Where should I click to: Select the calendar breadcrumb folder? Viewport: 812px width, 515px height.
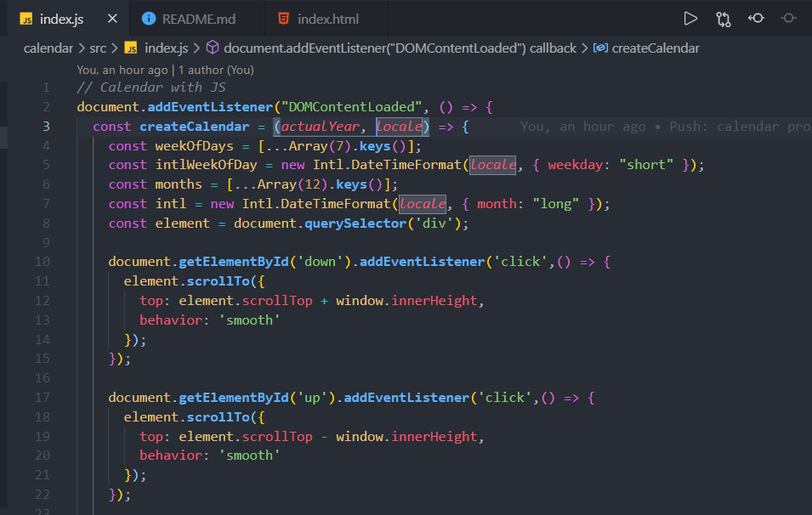(48, 48)
